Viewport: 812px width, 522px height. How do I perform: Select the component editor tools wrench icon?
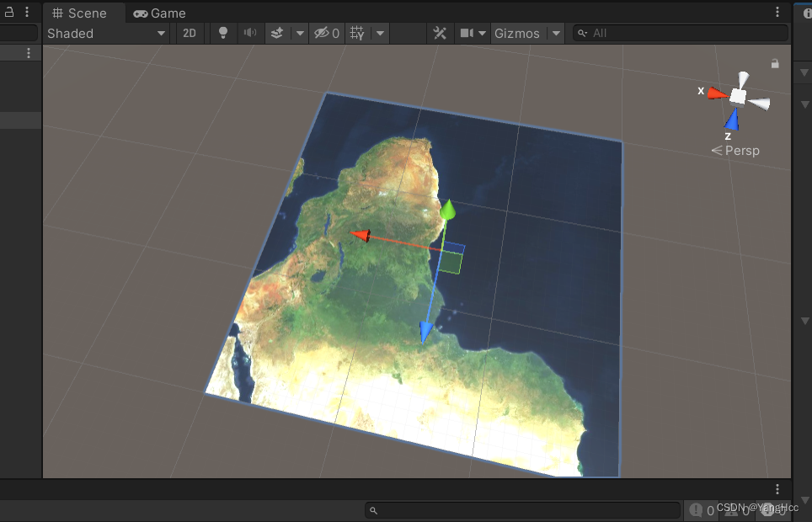pos(440,33)
